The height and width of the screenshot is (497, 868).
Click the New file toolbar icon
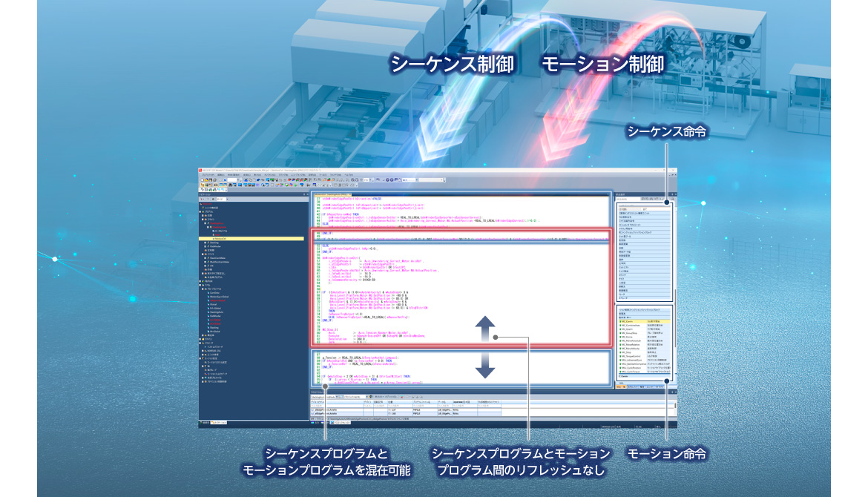[x=202, y=180]
